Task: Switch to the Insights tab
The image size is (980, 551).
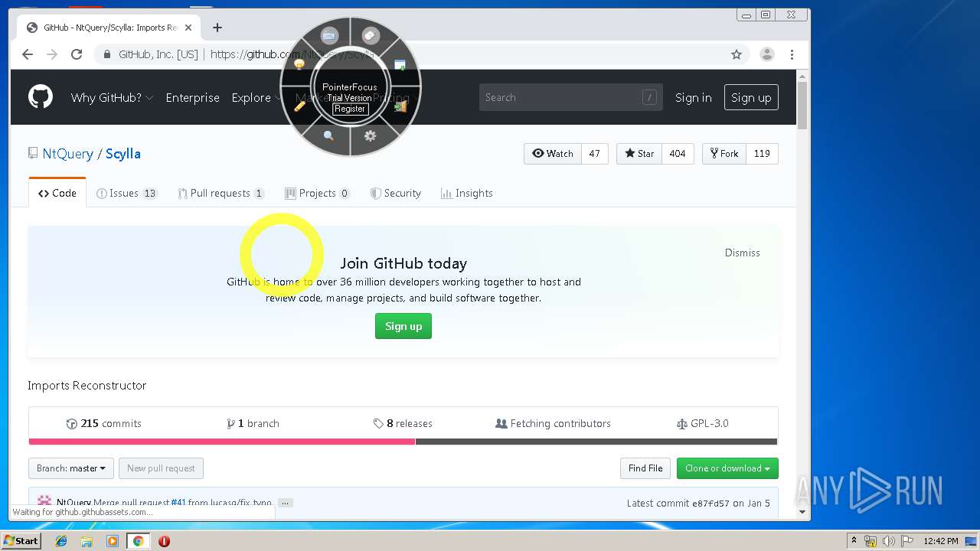Action: (x=467, y=193)
